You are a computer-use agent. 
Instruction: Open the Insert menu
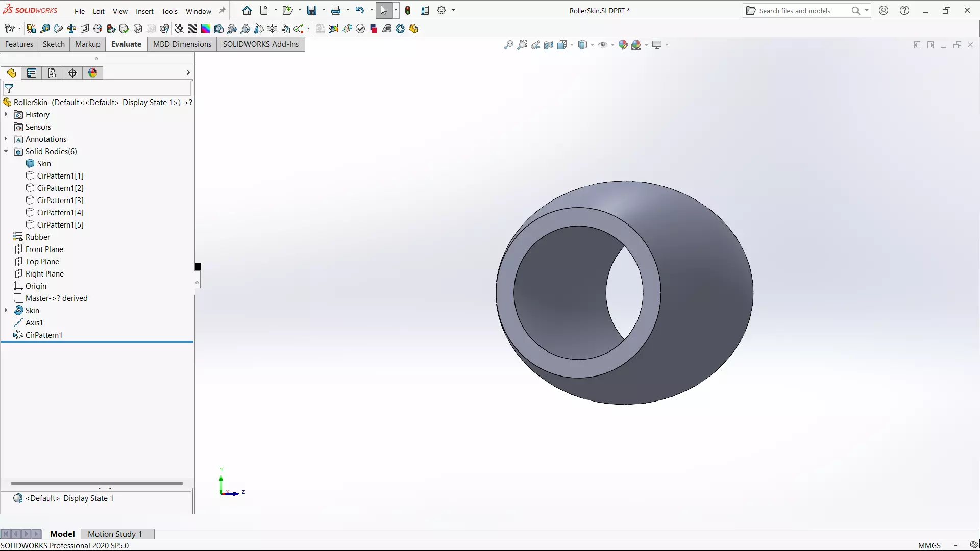pos(144,11)
